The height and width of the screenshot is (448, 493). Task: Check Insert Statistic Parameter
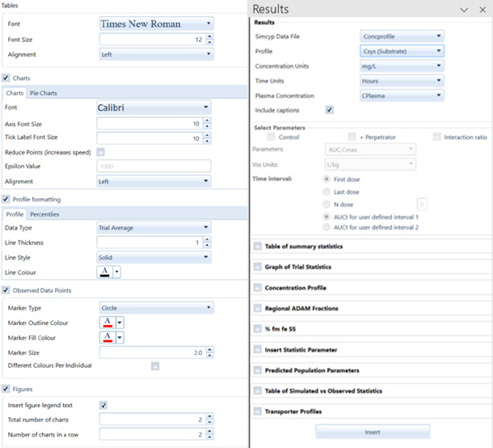coord(258,349)
